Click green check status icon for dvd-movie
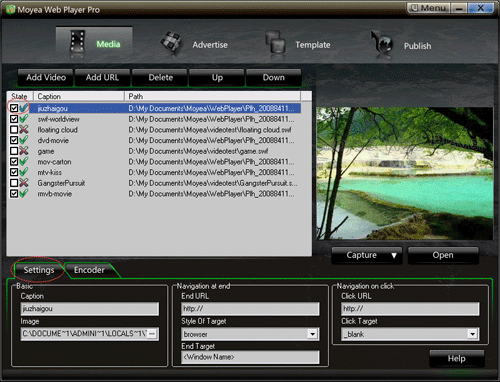Viewport: 500px width, 382px height. click(23, 140)
